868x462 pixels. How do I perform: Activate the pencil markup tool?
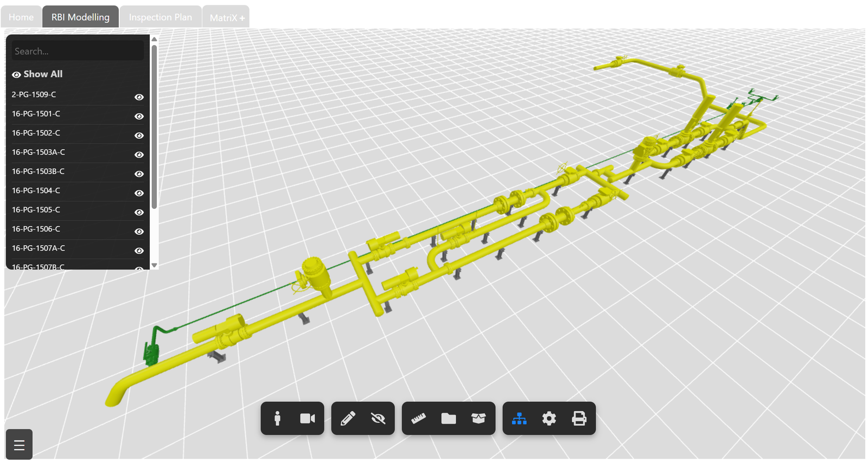[x=348, y=418]
